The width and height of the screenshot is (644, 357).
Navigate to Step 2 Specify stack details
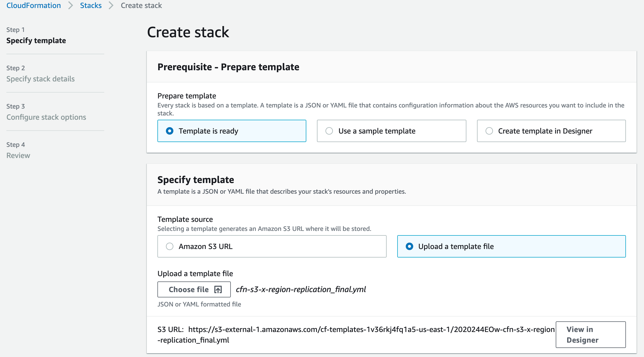click(40, 79)
